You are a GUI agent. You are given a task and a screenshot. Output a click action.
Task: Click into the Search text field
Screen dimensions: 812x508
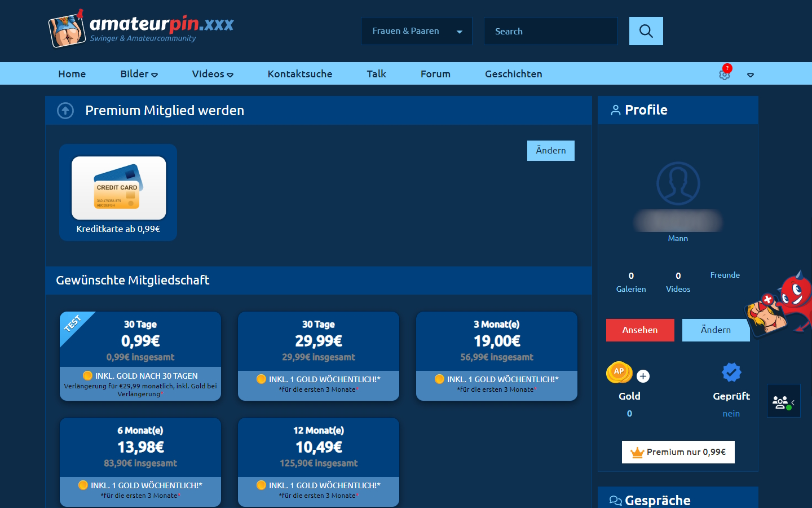click(550, 31)
